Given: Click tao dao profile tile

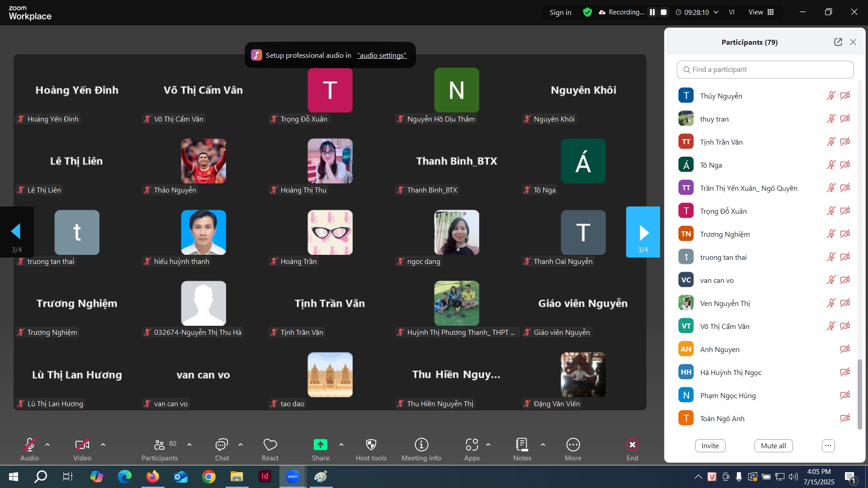Looking at the screenshot, I should pos(330,375).
